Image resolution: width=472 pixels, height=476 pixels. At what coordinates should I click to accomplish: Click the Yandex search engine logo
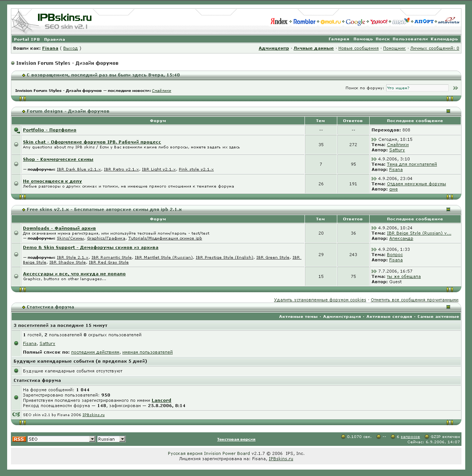click(x=279, y=21)
